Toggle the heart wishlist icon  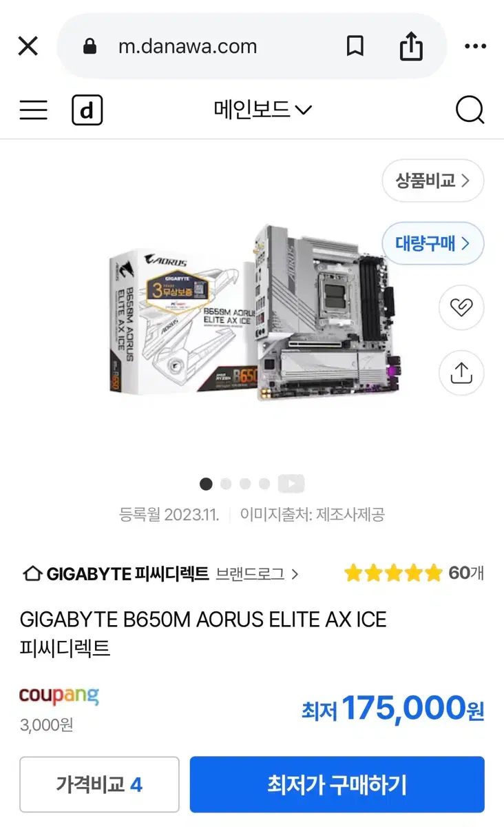tap(461, 307)
